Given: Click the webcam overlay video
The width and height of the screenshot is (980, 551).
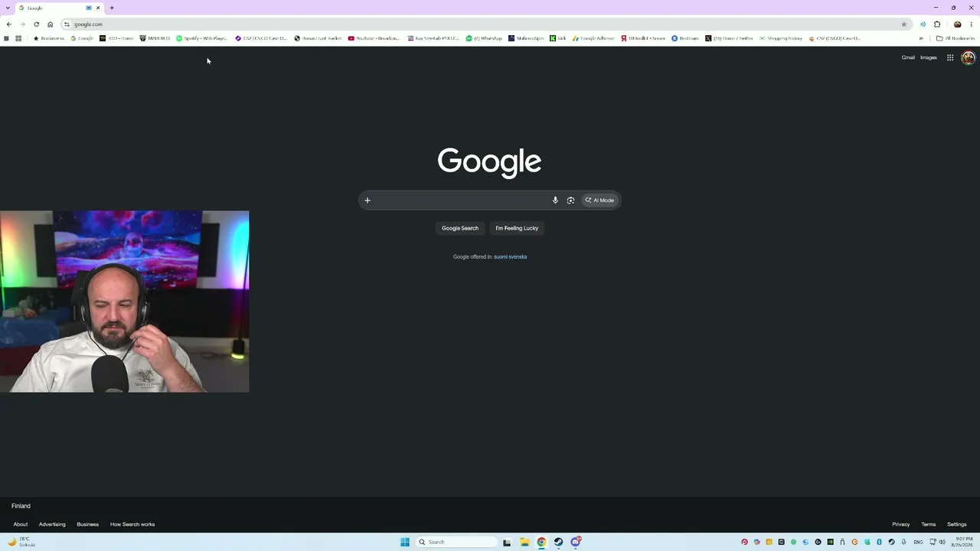Looking at the screenshot, I should (125, 302).
